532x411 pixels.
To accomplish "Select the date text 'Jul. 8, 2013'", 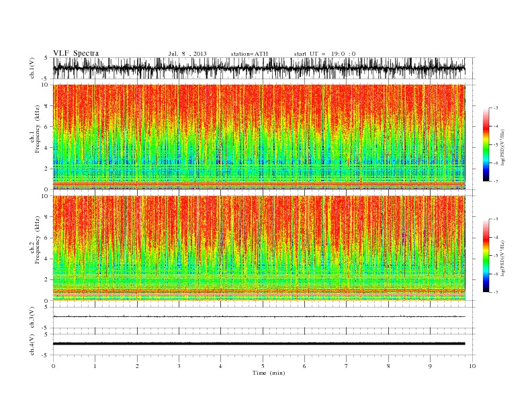I will 187,54.
